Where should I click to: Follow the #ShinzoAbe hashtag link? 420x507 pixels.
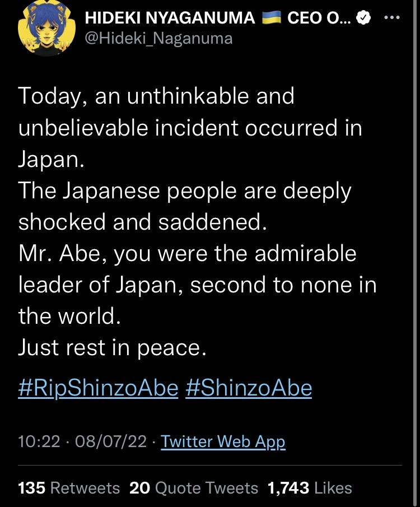[x=248, y=388]
